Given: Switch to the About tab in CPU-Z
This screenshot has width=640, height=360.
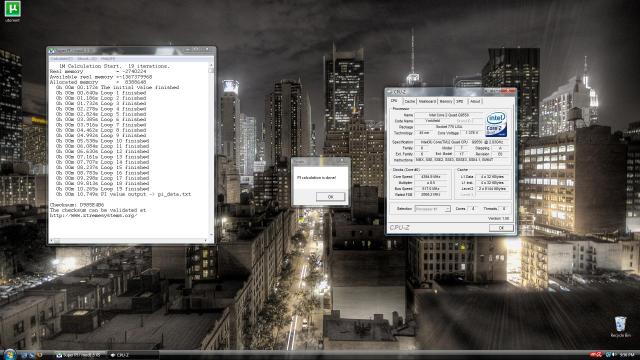Looking at the screenshot, I should tap(475, 101).
